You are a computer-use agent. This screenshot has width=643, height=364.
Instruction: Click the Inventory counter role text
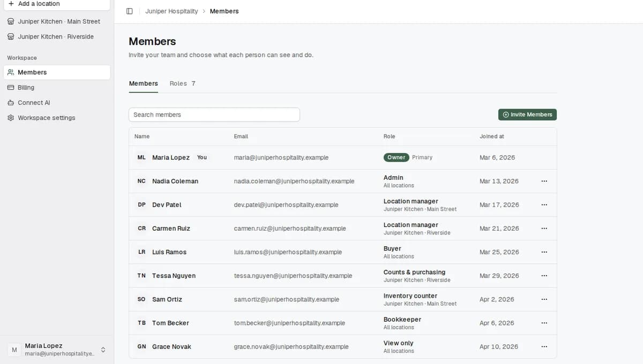click(x=410, y=295)
